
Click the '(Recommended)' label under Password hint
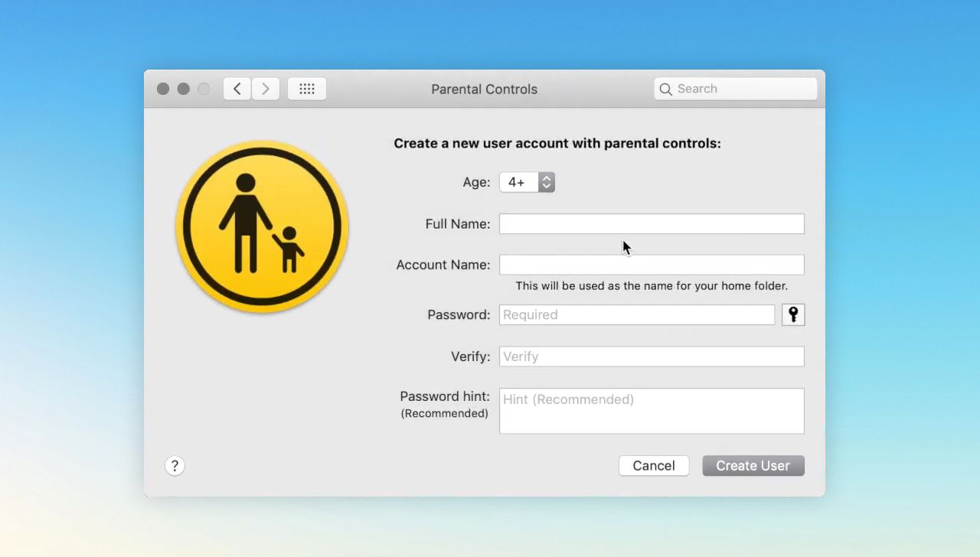pyautogui.click(x=445, y=413)
